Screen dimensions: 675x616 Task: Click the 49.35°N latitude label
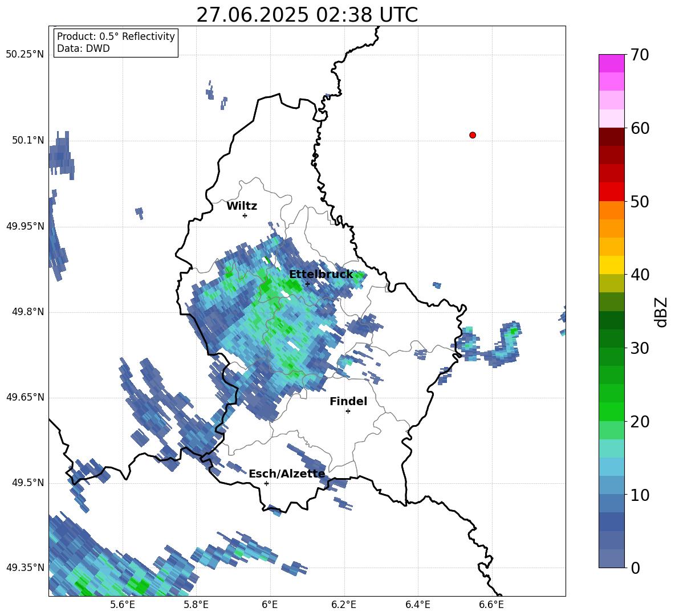pos(25,568)
